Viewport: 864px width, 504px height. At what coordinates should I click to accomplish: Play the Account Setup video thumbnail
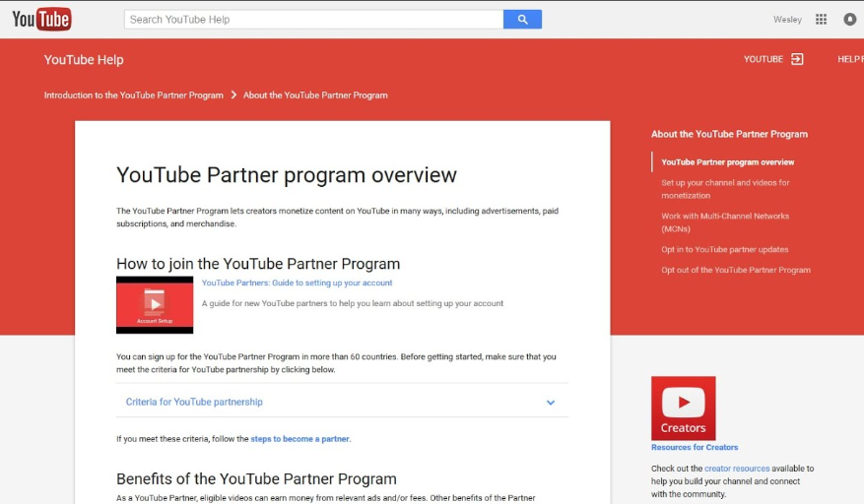point(155,304)
